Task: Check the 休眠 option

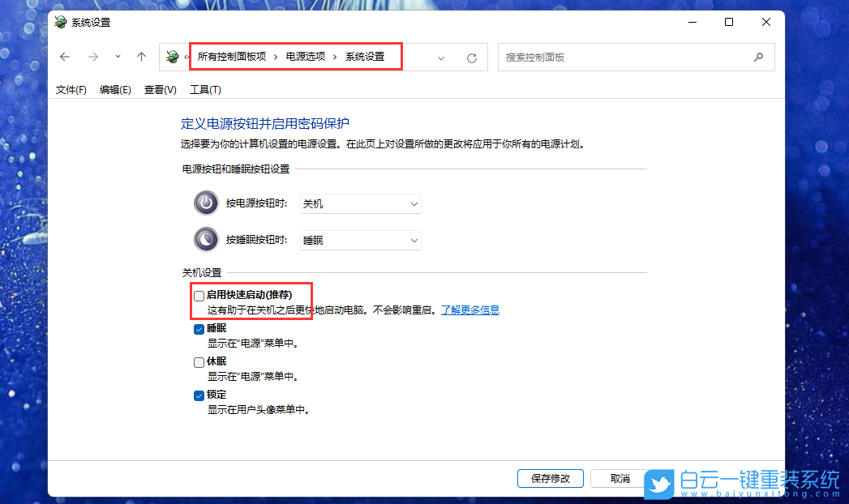Action: [x=199, y=361]
